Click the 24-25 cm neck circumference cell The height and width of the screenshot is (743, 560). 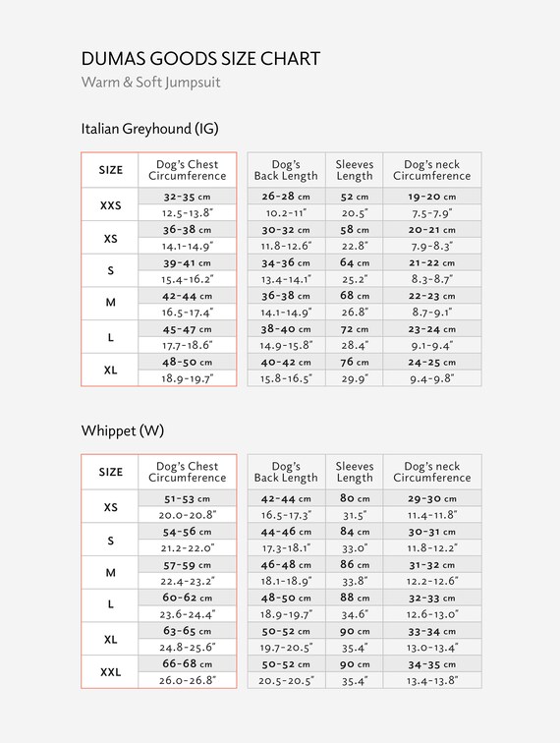point(432,362)
